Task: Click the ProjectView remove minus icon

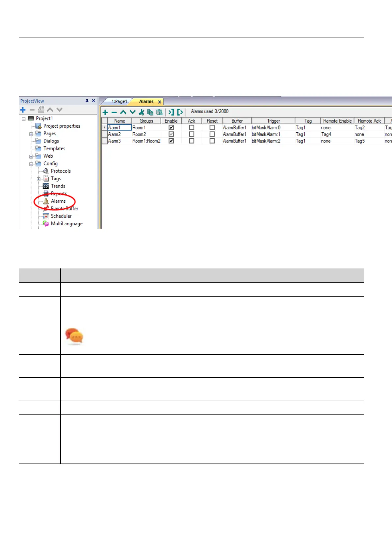Action: 32,110
